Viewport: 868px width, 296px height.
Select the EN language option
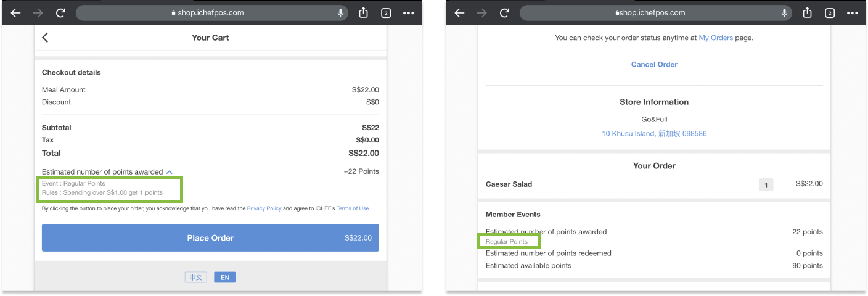point(225,277)
